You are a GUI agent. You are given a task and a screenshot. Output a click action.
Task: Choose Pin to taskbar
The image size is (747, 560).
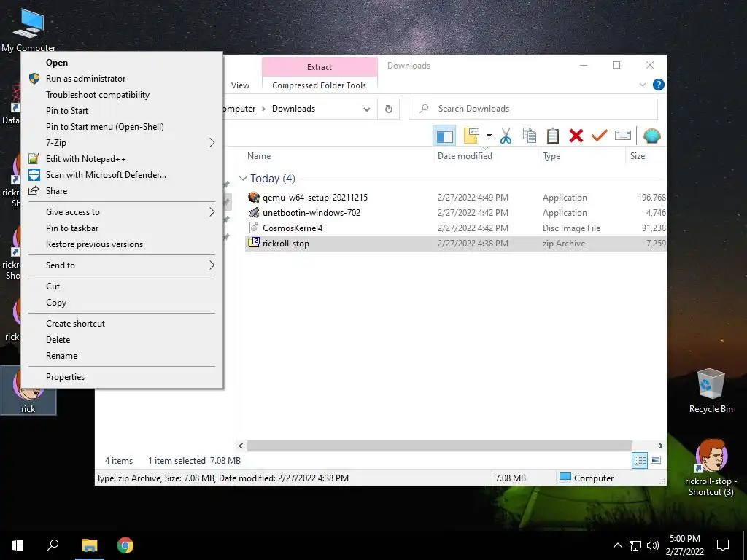tap(122, 228)
